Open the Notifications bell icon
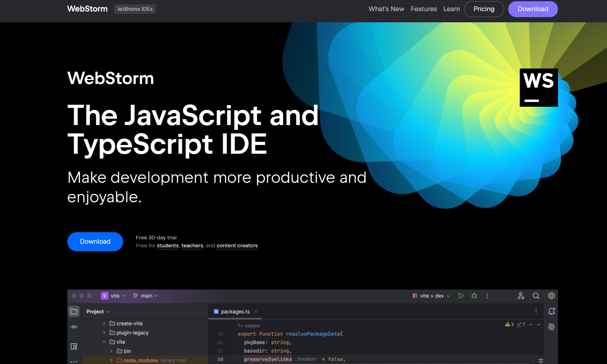The image size is (607, 364). (x=551, y=311)
